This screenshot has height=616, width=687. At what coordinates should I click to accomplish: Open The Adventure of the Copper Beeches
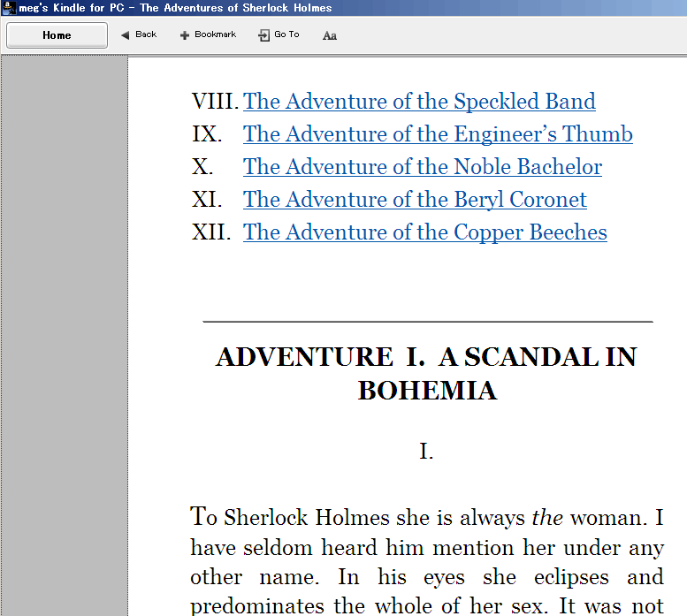point(425,232)
